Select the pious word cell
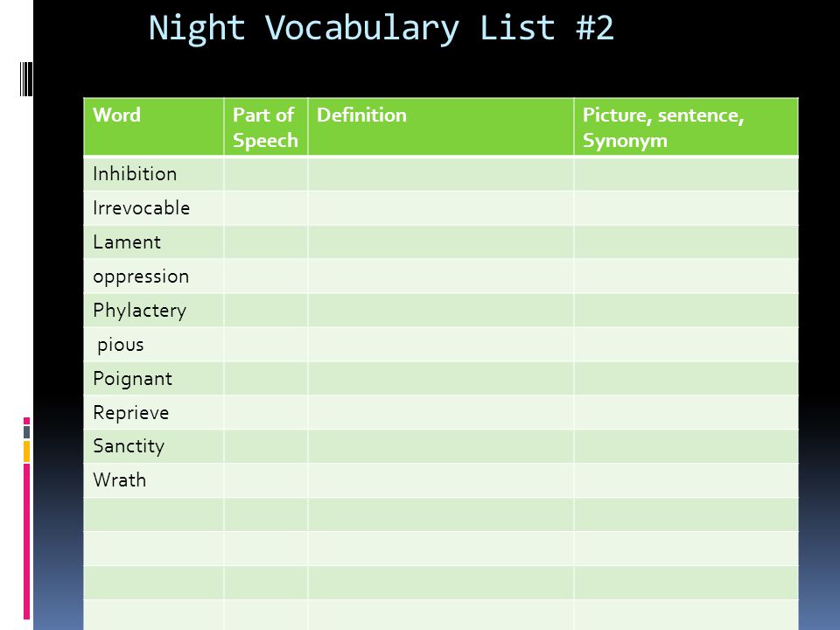Image resolution: width=840 pixels, height=630 pixels. (154, 345)
